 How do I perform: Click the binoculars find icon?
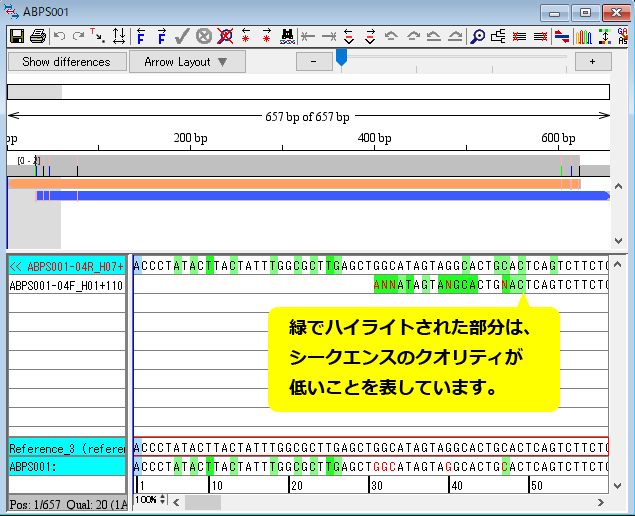click(288, 37)
